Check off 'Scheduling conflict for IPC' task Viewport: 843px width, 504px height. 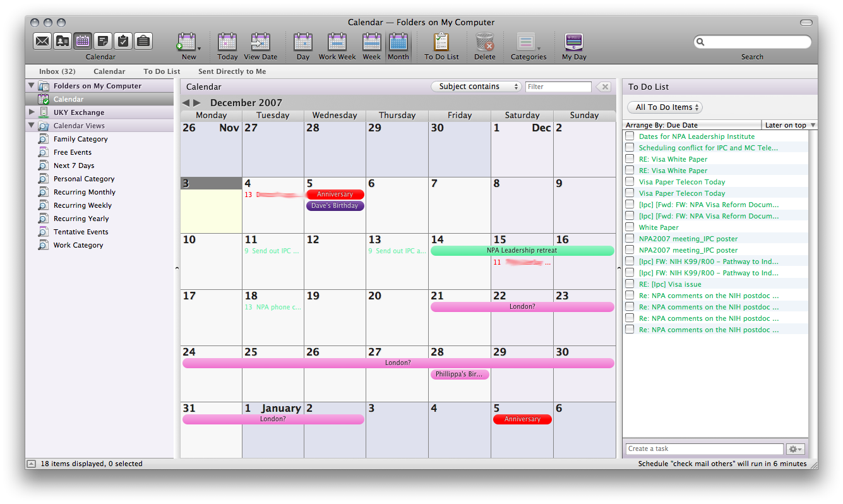(x=630, y=147)
